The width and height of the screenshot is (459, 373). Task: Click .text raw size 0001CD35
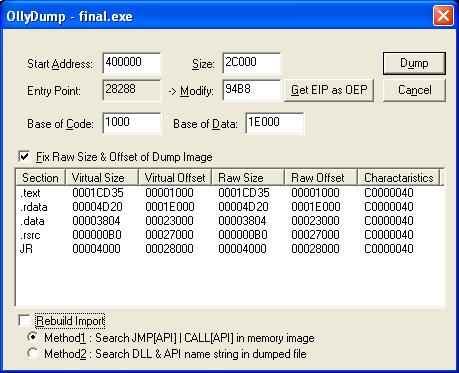pyautogui.click(x=244, y=193)
